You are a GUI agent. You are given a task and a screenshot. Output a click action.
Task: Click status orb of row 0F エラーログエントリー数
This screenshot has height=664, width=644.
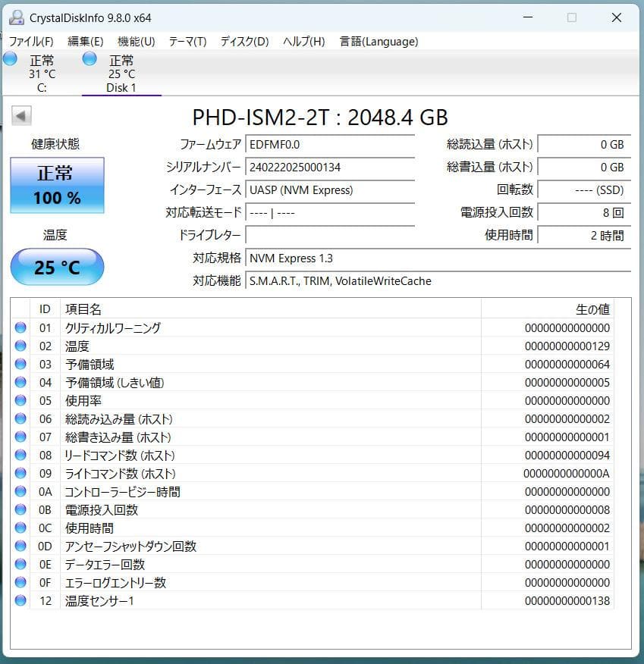click(20, 582)
